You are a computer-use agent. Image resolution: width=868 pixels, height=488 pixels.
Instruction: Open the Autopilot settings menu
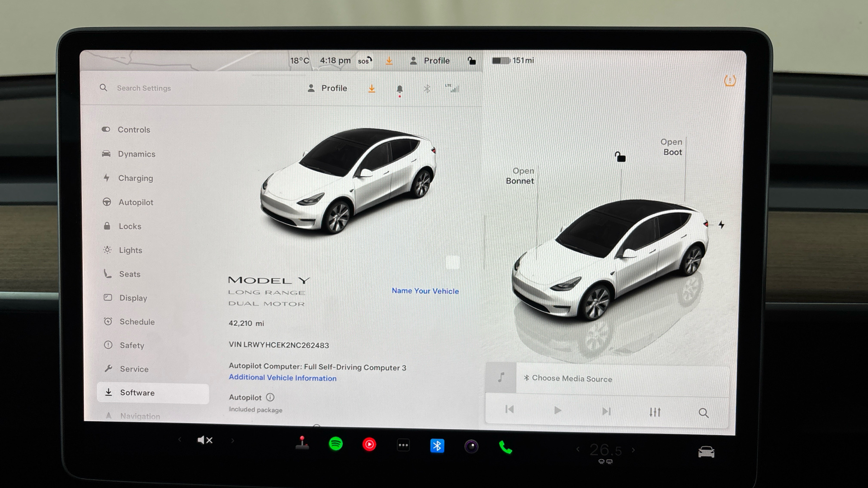click(x=128, y=202)
